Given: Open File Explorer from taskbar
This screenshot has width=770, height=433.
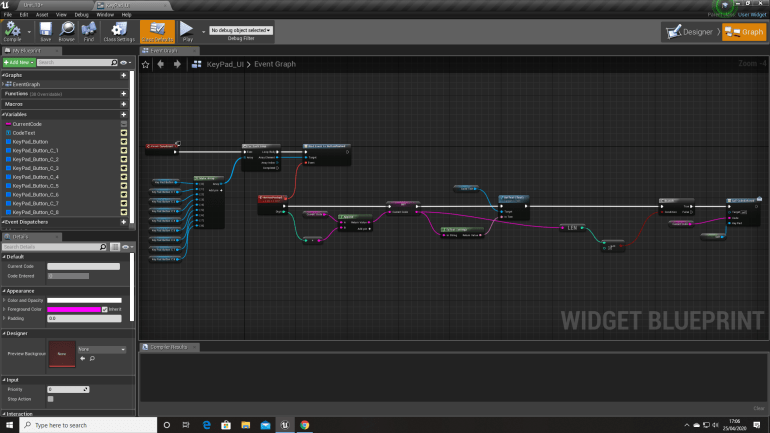Looking at the screenshot, I should point(246,425).
